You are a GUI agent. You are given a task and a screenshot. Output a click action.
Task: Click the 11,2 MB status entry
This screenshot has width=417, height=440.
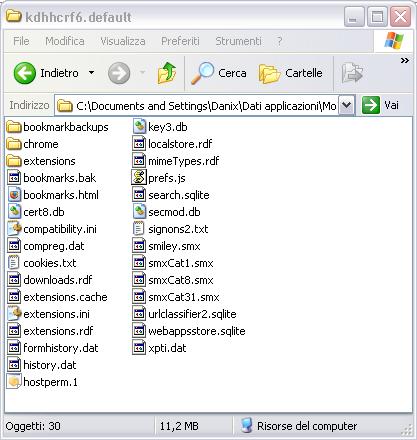pos(179,426)
